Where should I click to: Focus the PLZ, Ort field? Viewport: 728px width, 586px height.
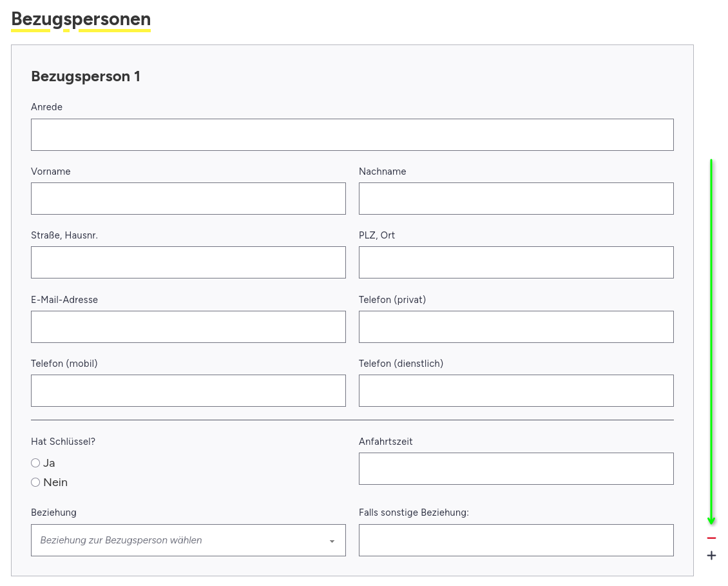(x=516, y=262)
